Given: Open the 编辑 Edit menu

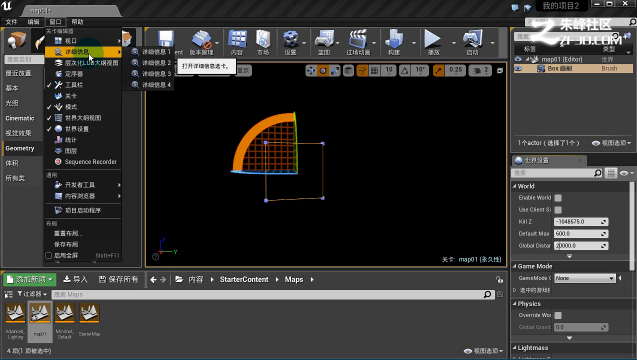Looking at the screenshot, I should 33,22.
